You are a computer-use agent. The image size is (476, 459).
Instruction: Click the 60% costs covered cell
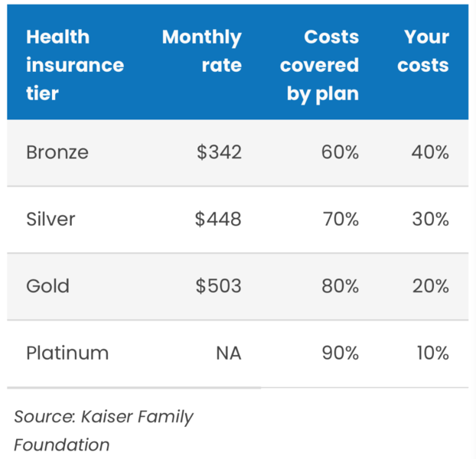point(340,152)
